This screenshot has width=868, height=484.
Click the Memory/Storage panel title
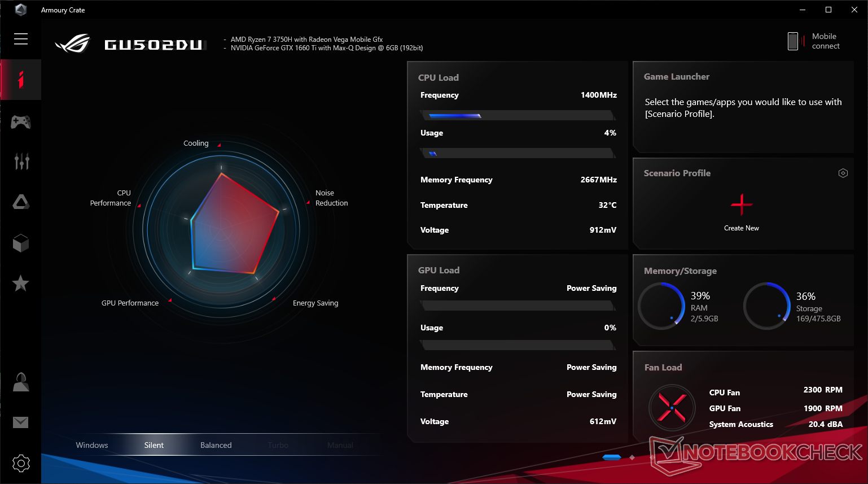coord(681,271)
